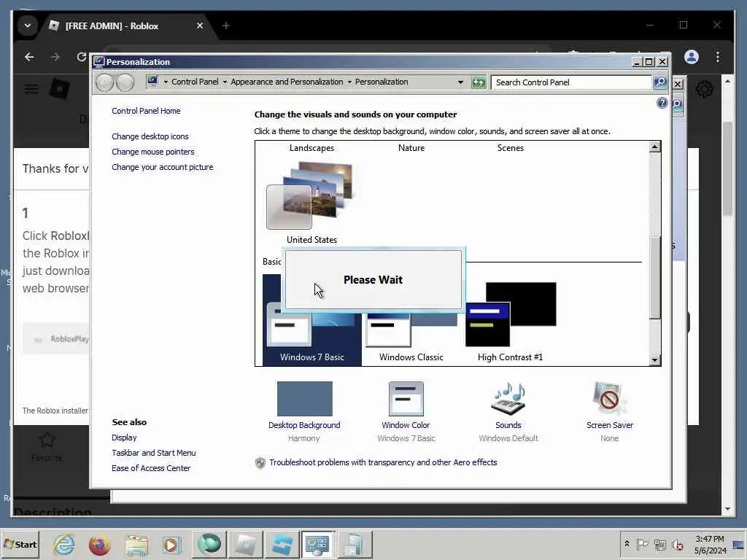Expand the root arrow before Control Panel breadcrumb
Viewport: 747px width, 560px height.
tap(166, 82)
